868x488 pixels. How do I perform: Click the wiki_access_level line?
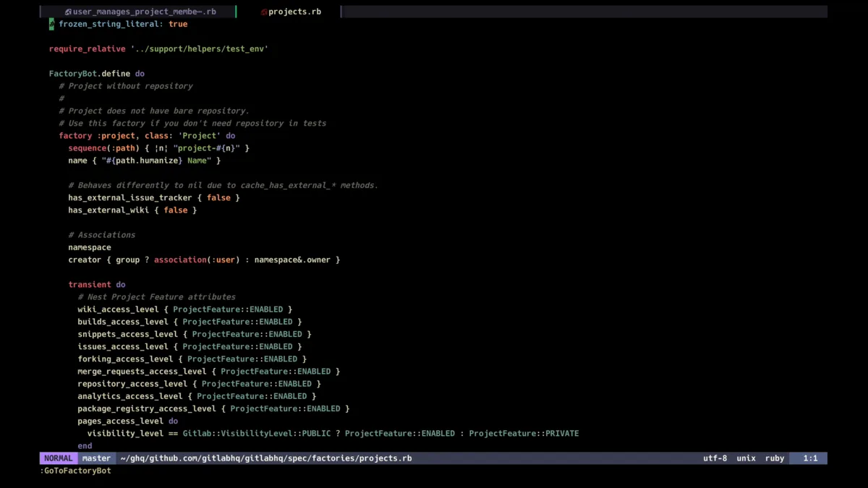pos(185,309)
